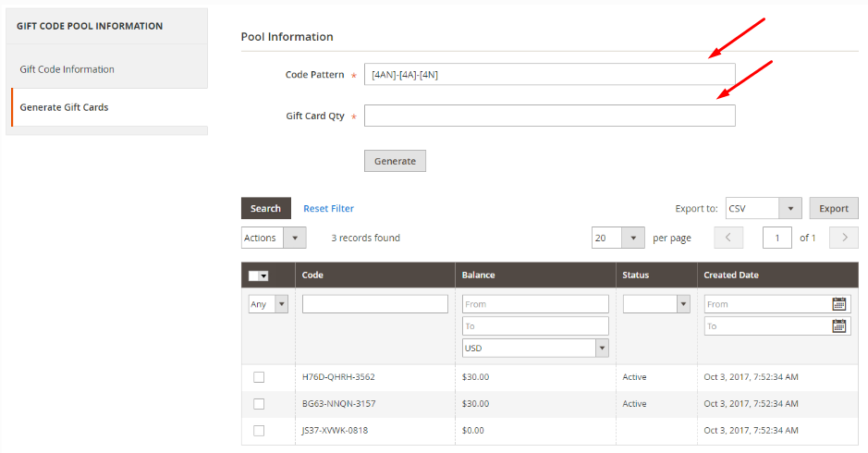Click $30.00 balance in BG63-NNQN-3157 row
868x453 pixels.
coord(475,404)
